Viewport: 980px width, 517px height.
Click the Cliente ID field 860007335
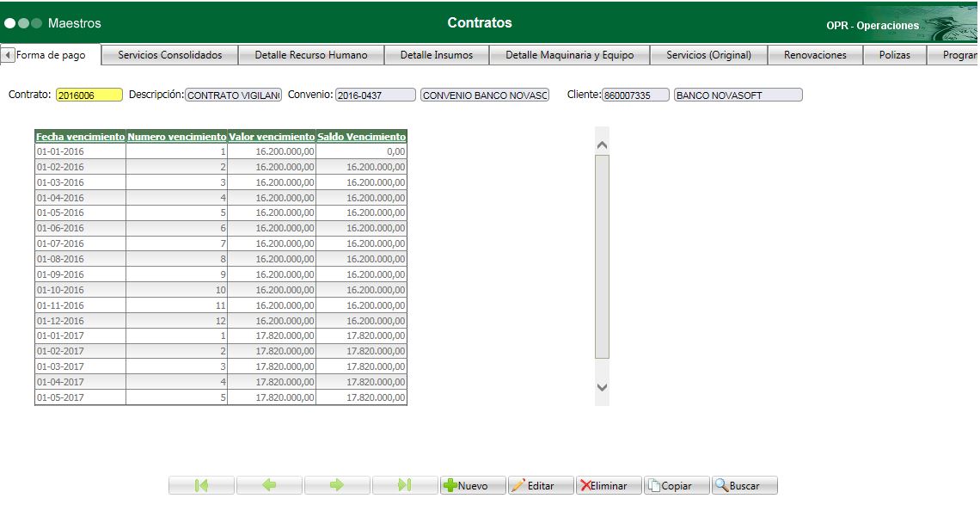(x=635, y=95)
